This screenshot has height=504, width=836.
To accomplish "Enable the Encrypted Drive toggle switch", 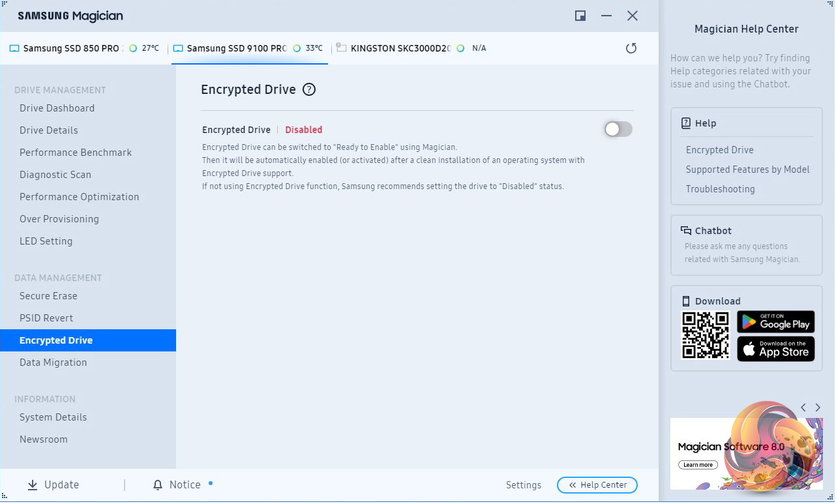I will point(618,129).
